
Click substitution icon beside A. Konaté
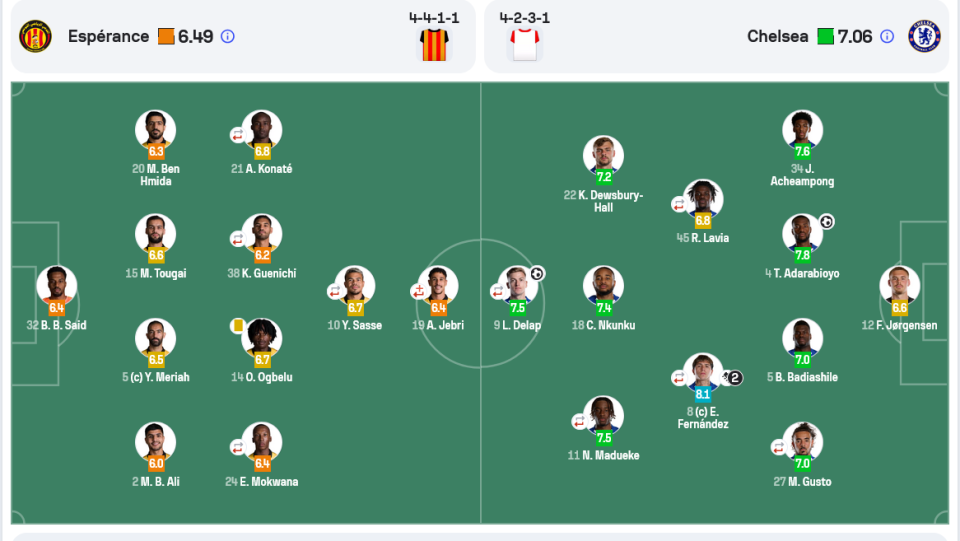pos(238,135)
